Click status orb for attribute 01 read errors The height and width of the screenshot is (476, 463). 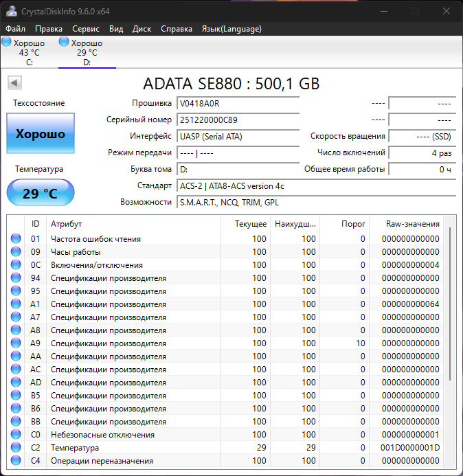click(x=16, y=239)
